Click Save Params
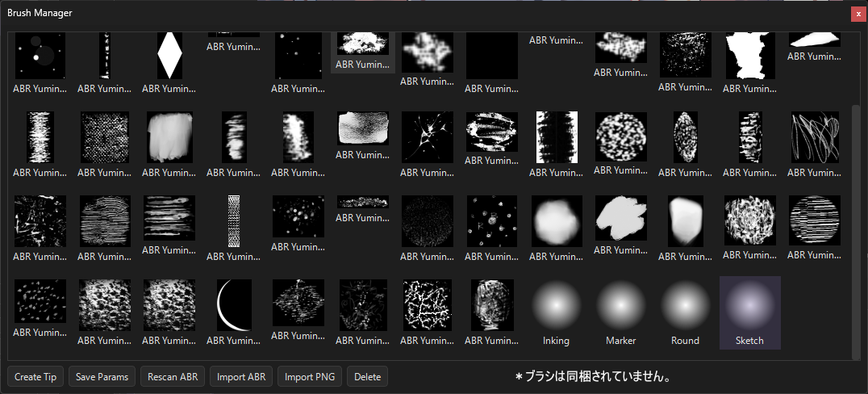Screen dimensions: 868x394 [x=102, y=377]
